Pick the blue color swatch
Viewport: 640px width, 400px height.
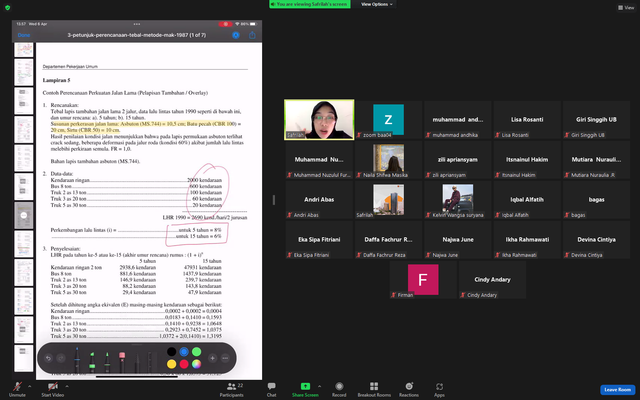(x=184, y=352)
